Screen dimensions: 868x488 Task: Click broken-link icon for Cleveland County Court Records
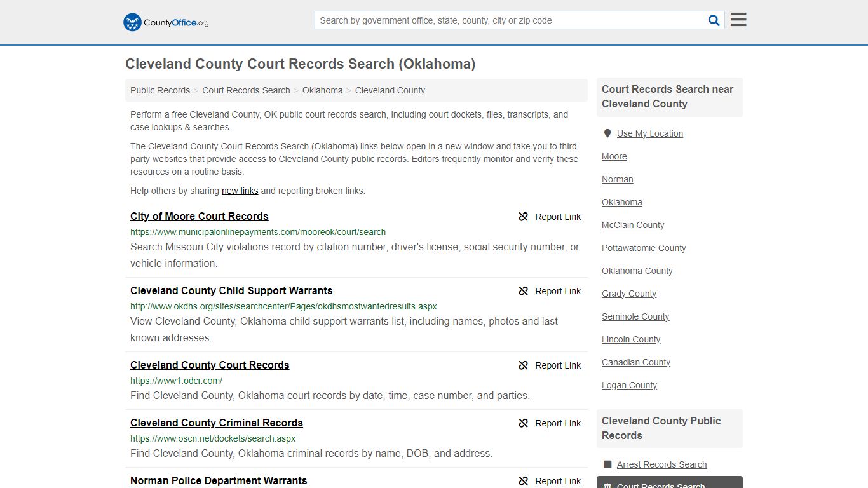pos(524,365)
